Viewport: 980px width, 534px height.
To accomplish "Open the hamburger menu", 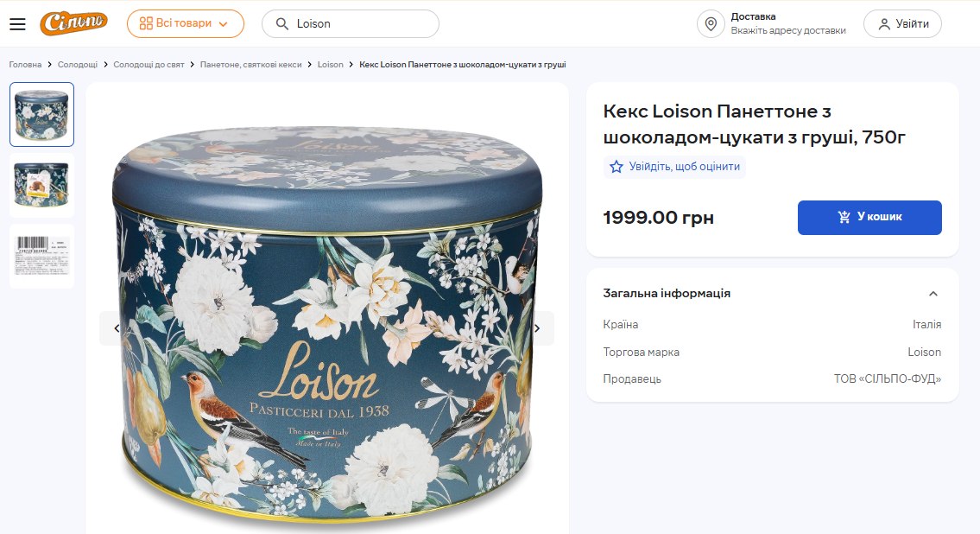I will tap(17, 23).
